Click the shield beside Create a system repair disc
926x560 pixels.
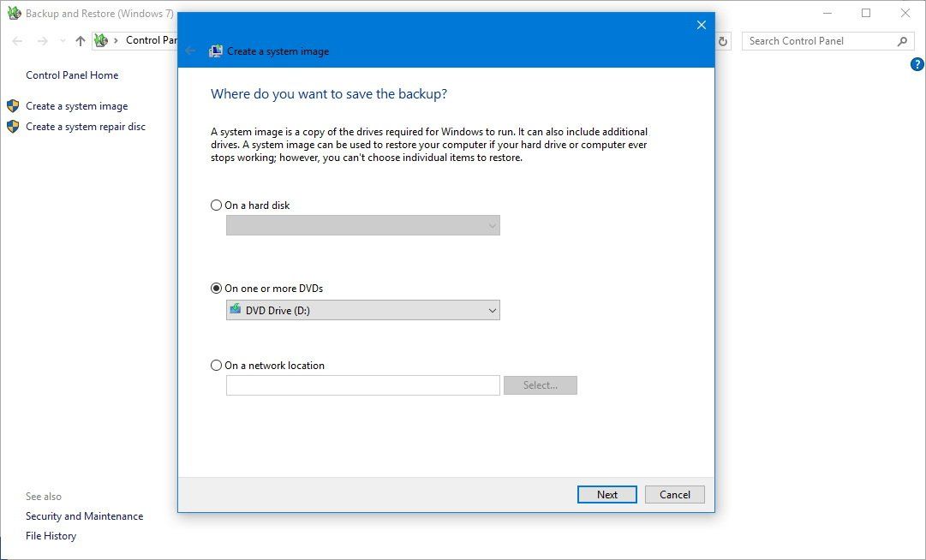12,126
